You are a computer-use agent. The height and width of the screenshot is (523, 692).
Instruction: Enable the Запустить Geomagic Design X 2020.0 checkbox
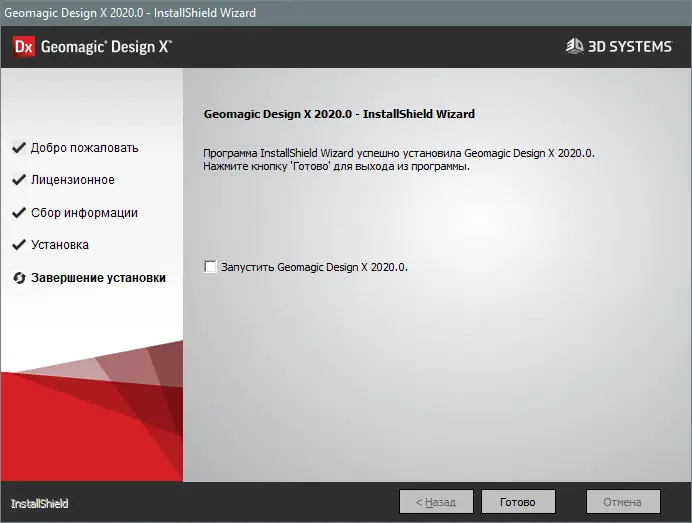pos(211,267)
